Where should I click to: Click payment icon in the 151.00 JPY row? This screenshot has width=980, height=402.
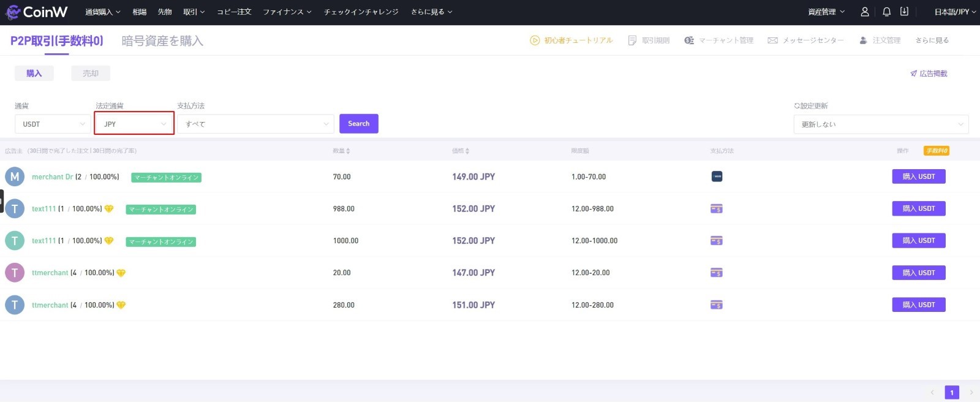tap(717, 305)
